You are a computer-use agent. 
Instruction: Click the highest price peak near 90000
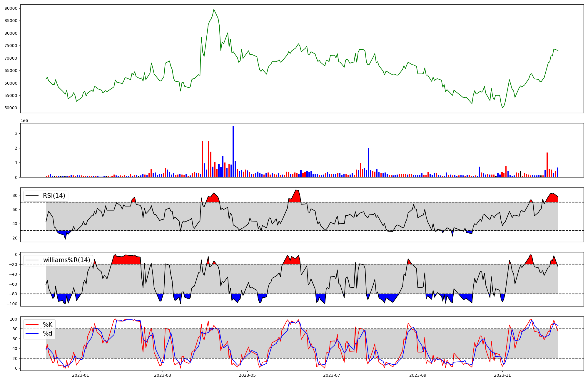pos(214,9)
